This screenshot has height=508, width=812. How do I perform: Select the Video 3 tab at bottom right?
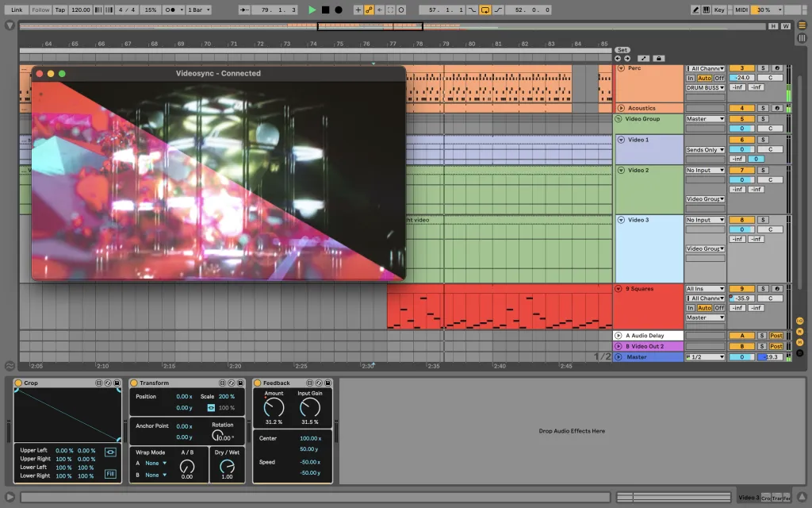[x=748, y=498]
